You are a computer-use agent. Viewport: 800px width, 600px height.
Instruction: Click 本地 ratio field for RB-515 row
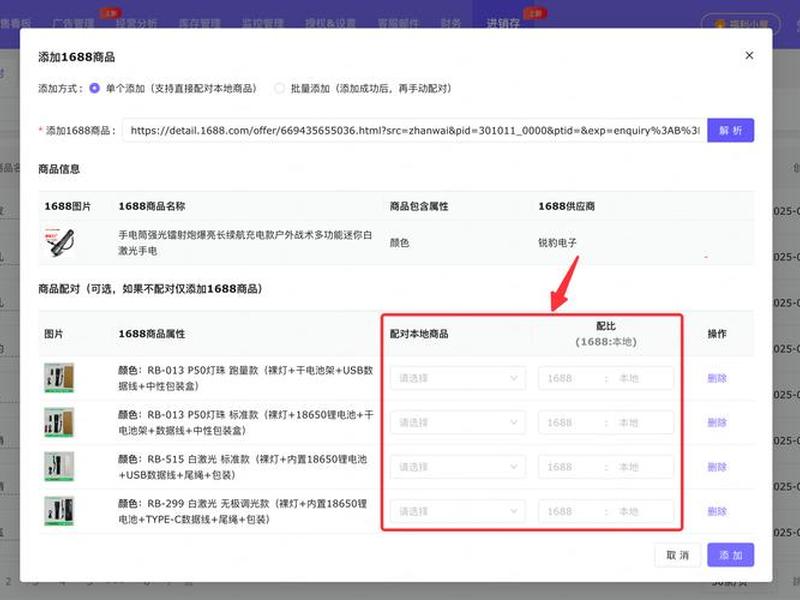coord(642,467)
